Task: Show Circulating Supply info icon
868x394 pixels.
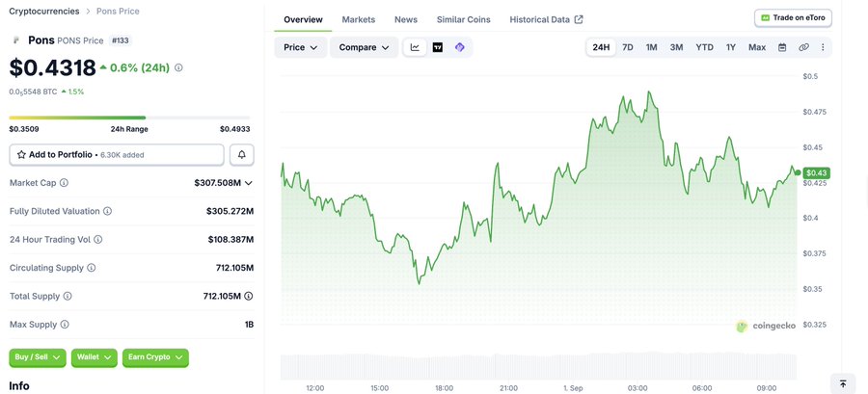Action: [92, 268]
